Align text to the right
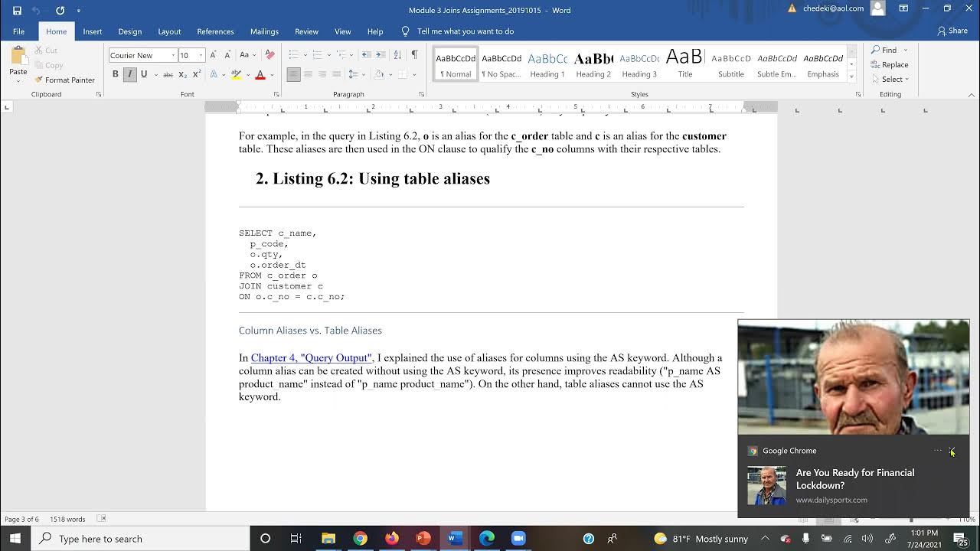 click(322, 74)
